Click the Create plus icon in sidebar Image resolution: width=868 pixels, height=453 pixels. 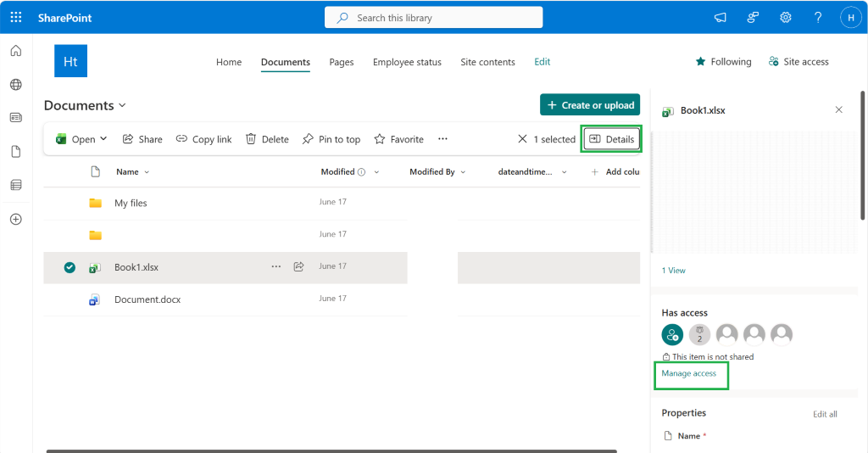pos(16,220)
